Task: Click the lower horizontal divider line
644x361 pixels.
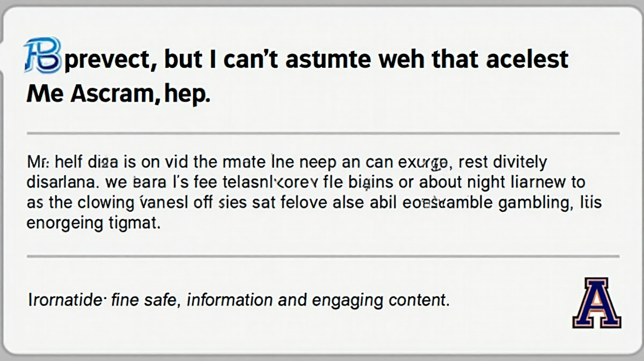Action: (x=323, y=256)
